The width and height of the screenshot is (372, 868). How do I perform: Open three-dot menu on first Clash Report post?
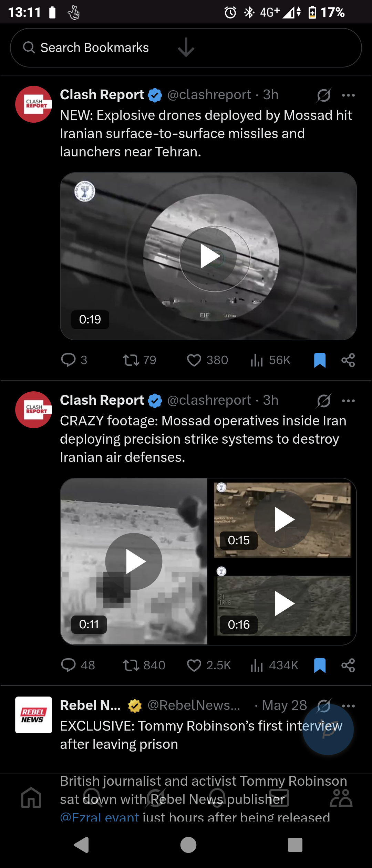pos(348,95)
